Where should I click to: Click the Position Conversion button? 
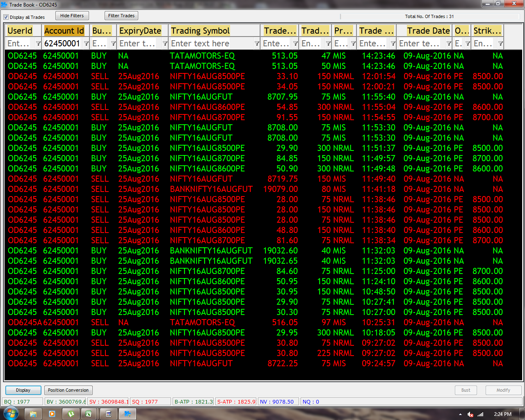tap(68, 390)
